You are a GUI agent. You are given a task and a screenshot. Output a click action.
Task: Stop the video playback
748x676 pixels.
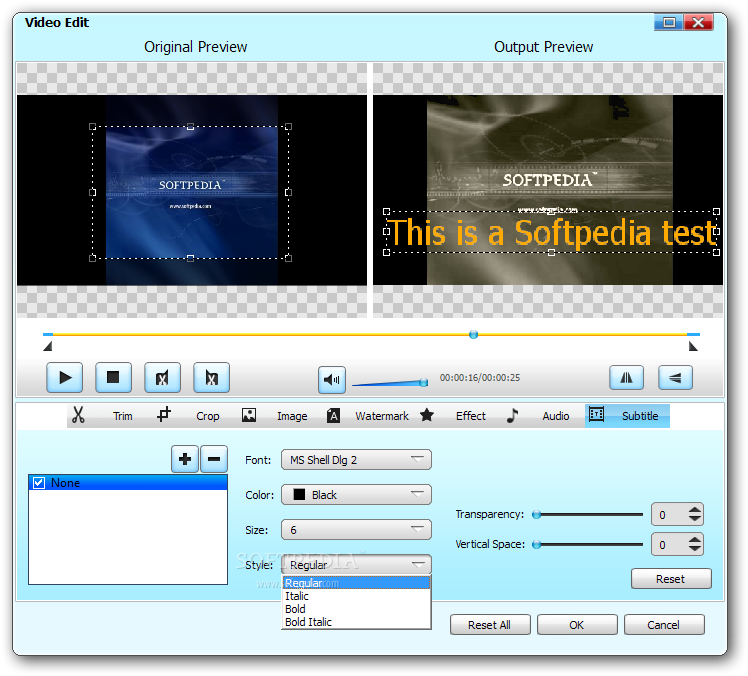point(114,378)
